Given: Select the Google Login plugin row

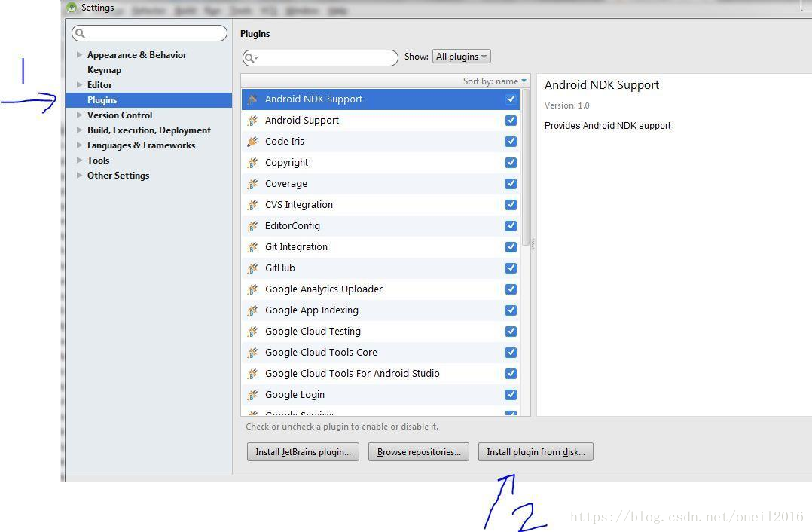Looking at the screenshot, I should (380, 395).
